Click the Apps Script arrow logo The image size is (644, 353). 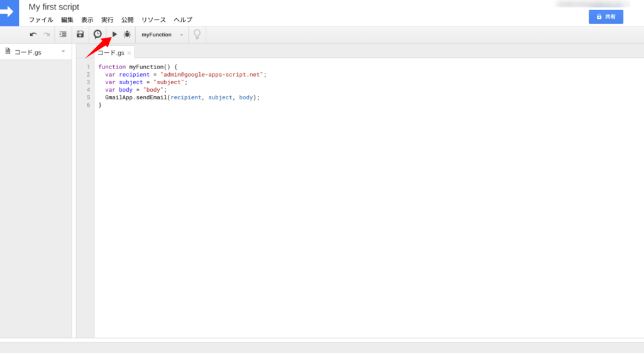click(x=9, y=12)
